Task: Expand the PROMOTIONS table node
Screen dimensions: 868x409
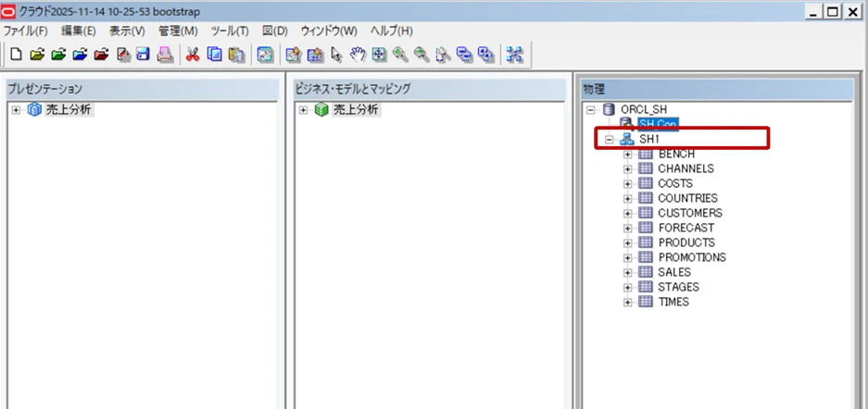Action: [628, 258]
